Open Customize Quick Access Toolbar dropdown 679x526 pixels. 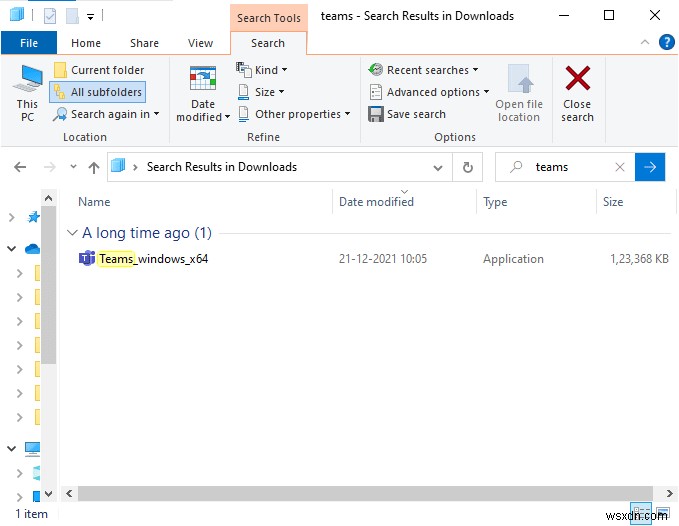point(91,17)
